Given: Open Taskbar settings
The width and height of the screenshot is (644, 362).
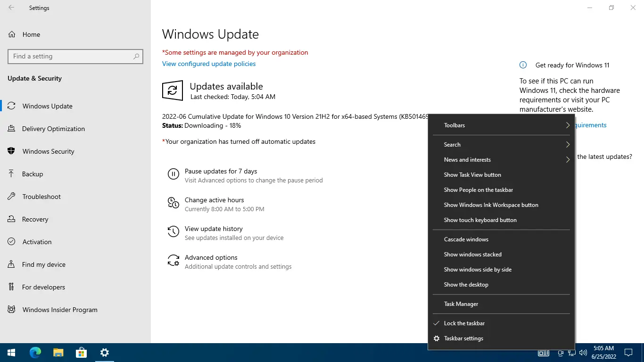Looking at the screenshot, I should [x=501, y=338].
